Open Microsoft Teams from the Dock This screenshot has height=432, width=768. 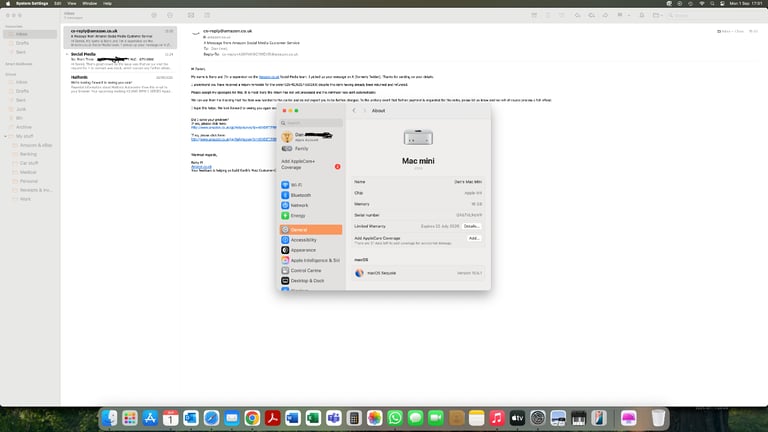tap(334, 418)
